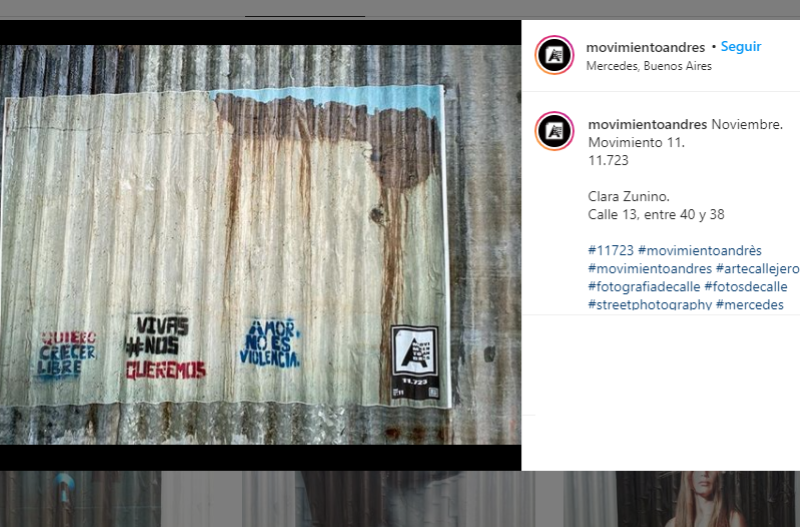Open background thumbnail with blue object
This screenshot has width=800, height=527.
pyautogui.click(x=80, y=499)
